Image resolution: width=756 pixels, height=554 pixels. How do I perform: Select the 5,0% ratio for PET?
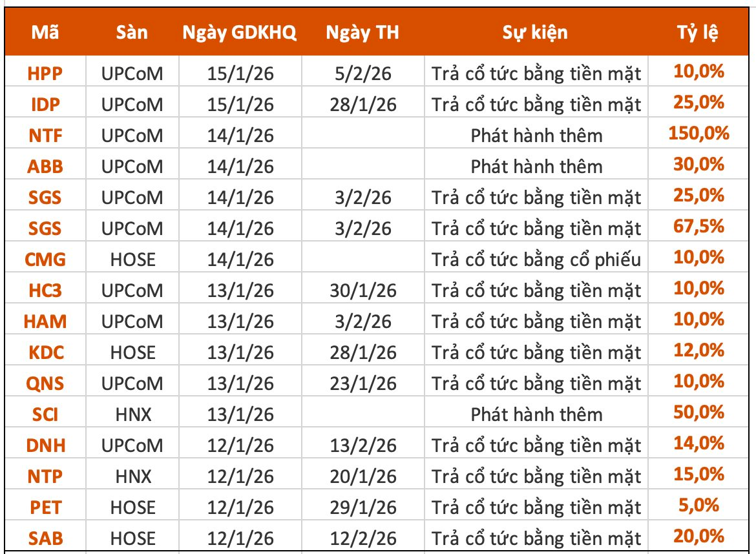click(x=699, y=506)
